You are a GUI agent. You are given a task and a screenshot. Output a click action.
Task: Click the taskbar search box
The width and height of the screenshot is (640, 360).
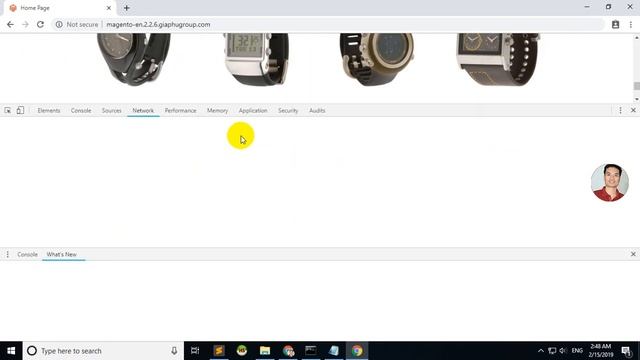103,351
